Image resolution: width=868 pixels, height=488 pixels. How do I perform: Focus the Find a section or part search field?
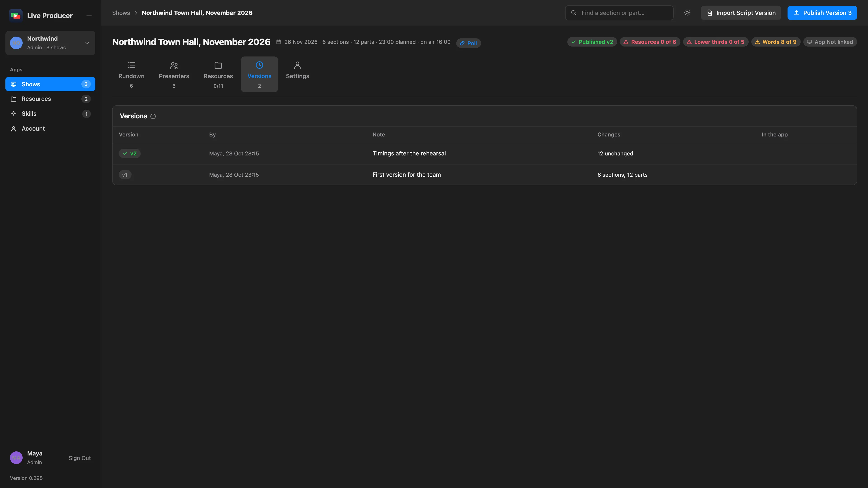[619, 13]
